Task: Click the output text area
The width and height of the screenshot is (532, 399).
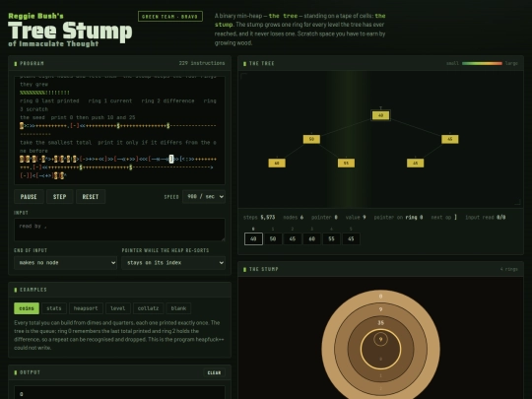Action: 119,392
